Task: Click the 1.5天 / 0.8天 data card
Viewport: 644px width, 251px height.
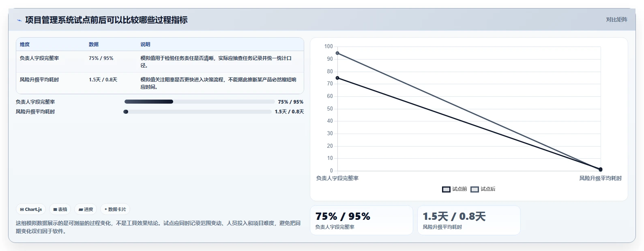Action: (x=469, y=220)
